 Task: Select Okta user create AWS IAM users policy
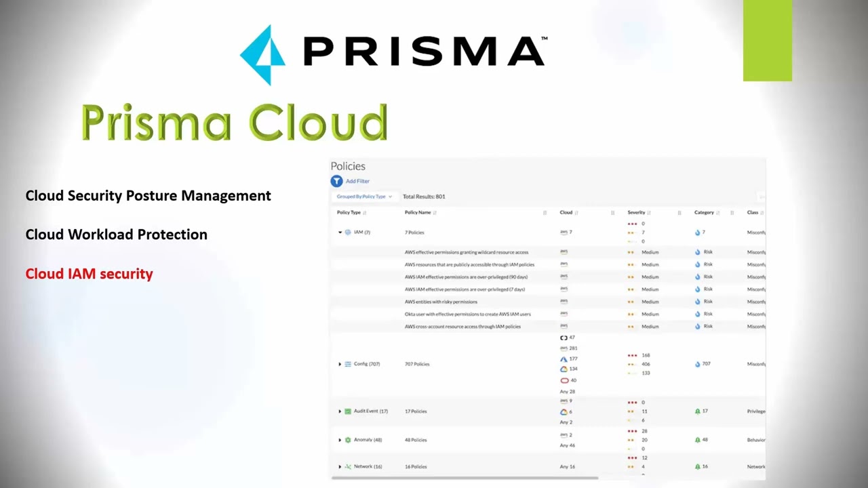(x=467, y=314)
